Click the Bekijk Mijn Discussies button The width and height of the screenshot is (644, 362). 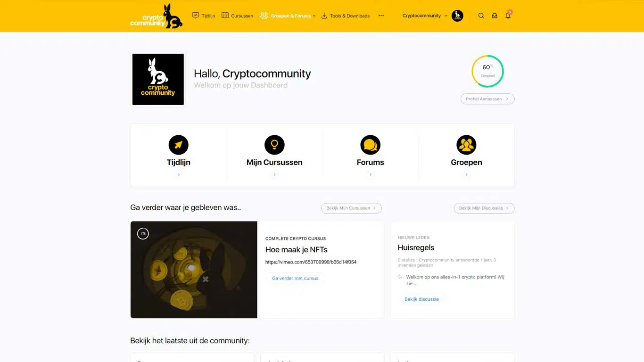(484, 208)
